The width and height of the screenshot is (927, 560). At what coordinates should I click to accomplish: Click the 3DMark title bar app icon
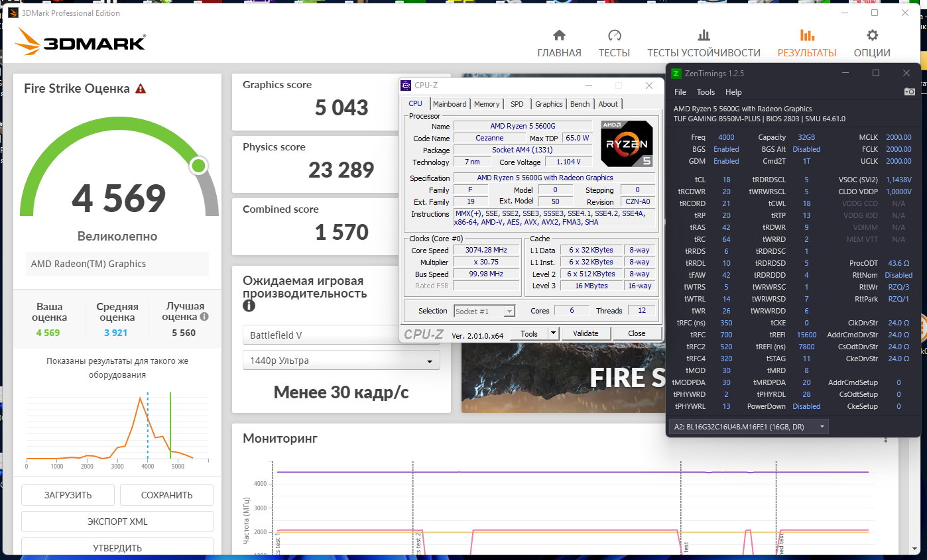coord(13,13)
